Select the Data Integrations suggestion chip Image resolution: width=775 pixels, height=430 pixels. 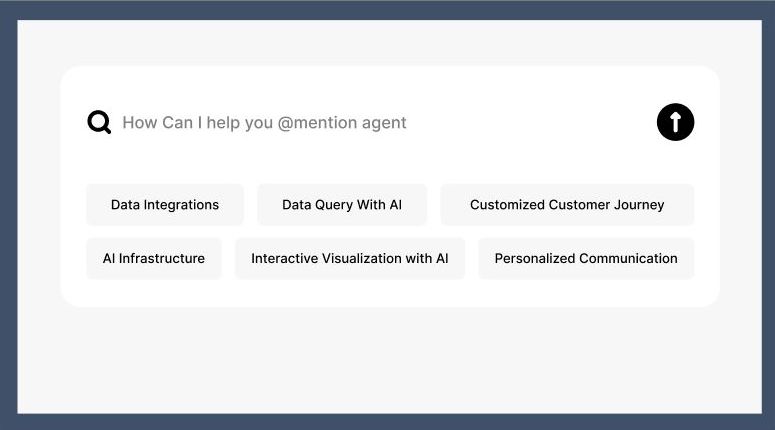[x=165, y=205]
